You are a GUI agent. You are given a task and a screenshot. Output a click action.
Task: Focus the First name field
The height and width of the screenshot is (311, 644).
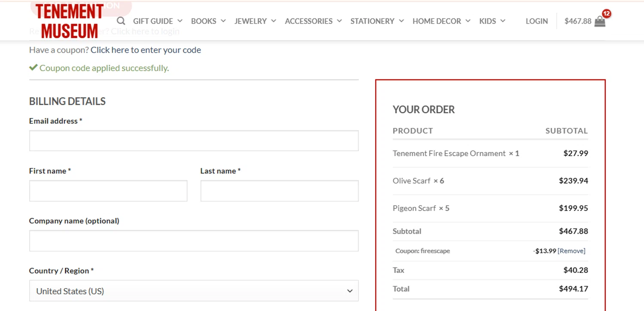tap(108, 191)
